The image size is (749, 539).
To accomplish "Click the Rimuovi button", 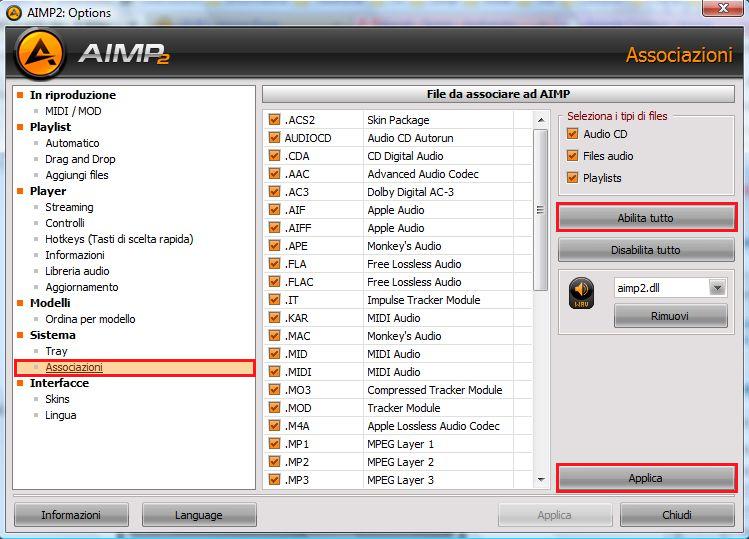I will click(671, 315).
